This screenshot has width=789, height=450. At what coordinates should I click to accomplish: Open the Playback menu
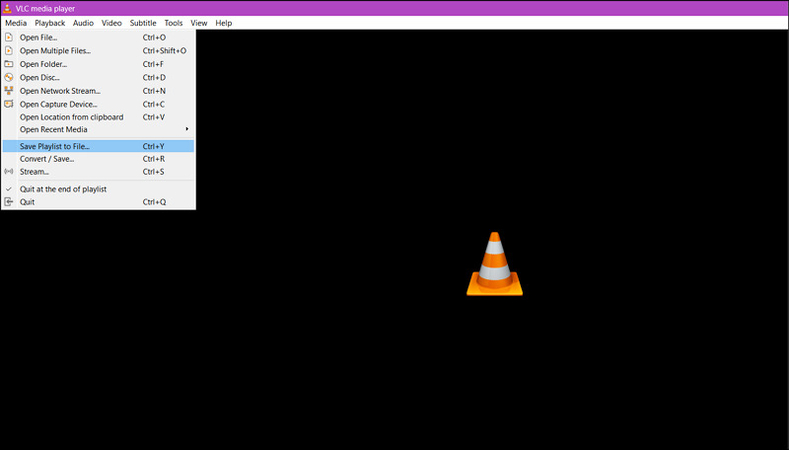[x=50, y=23]
